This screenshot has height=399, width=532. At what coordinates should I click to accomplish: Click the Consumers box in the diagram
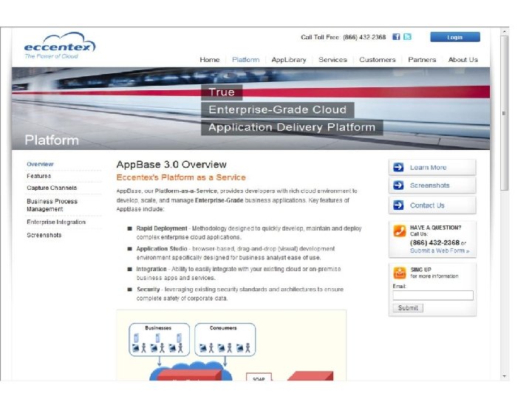(225, 339)
